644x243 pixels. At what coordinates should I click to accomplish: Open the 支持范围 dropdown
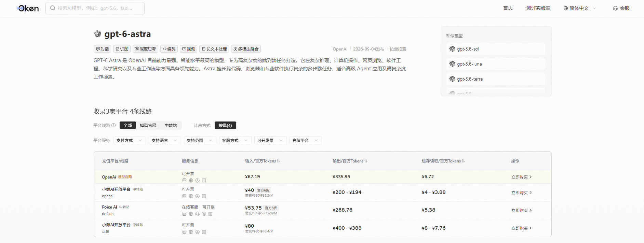200,140
